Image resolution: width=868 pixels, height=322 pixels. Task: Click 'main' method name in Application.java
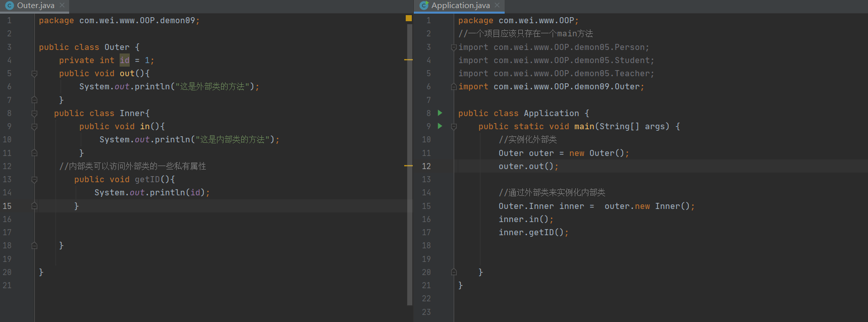[x=584, y=126]
